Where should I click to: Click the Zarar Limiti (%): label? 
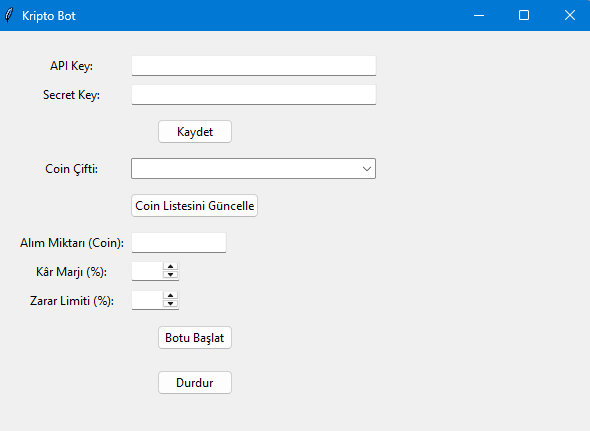pos(72,301)
